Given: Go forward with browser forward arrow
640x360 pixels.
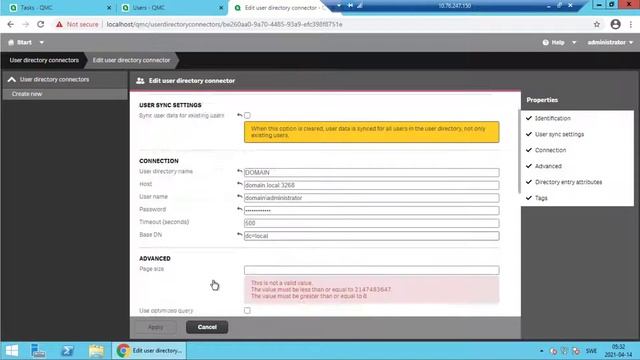Looking at the screenshot, I should click(x=25, y=24).
